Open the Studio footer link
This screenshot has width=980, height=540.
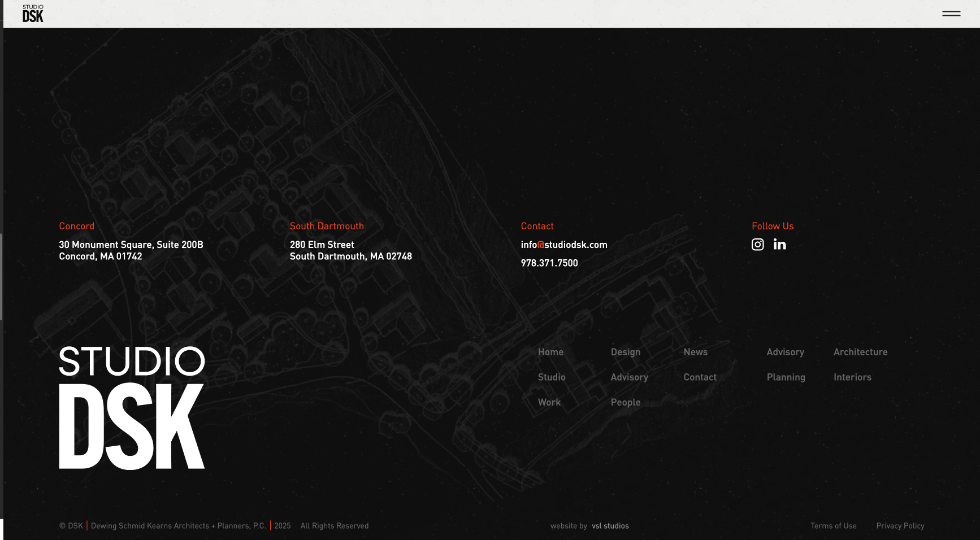[552, 377]
